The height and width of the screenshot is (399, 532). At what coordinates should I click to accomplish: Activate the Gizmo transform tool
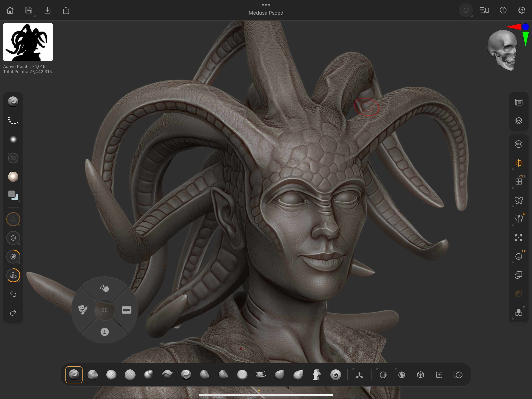click(359, 375)
